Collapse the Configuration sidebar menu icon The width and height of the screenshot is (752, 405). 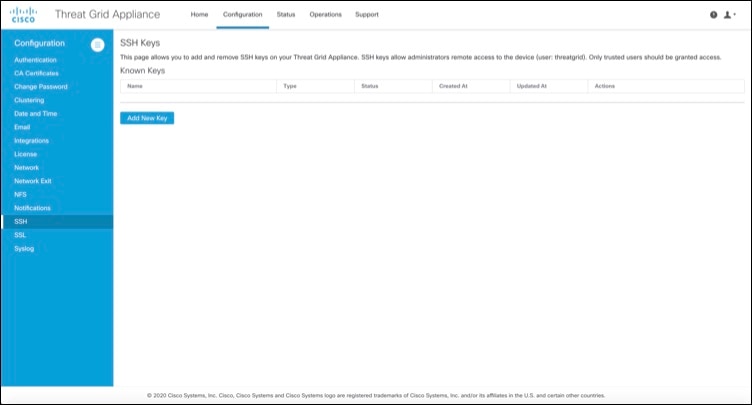click(x=97, y=45)
